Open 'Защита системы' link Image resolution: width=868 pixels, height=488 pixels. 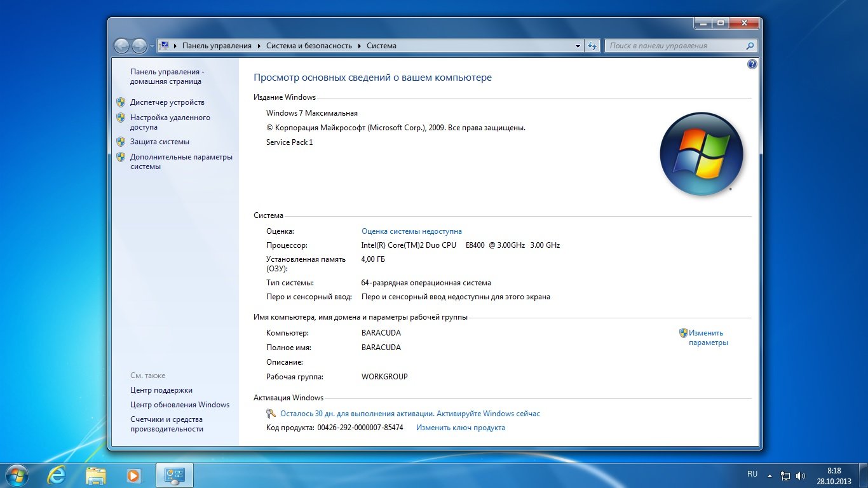pos(159,142)
